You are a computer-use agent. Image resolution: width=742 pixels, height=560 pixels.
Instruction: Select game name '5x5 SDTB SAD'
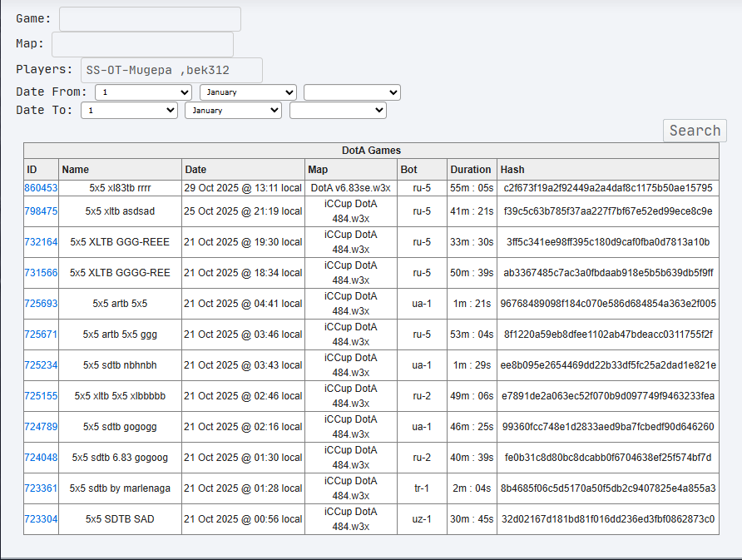120,519
